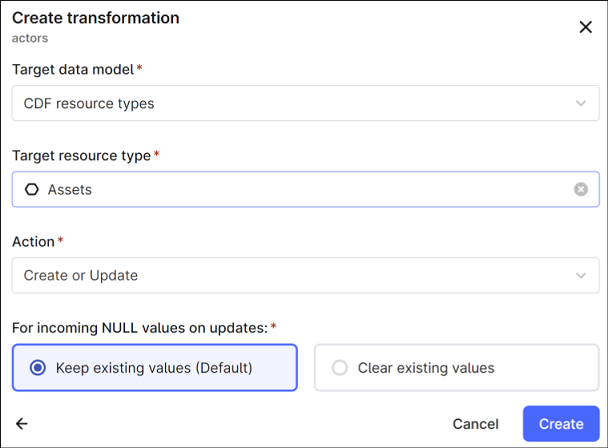Click the back arrow icon
Viewport: 608px width, 448px height.
pos(22,423)
